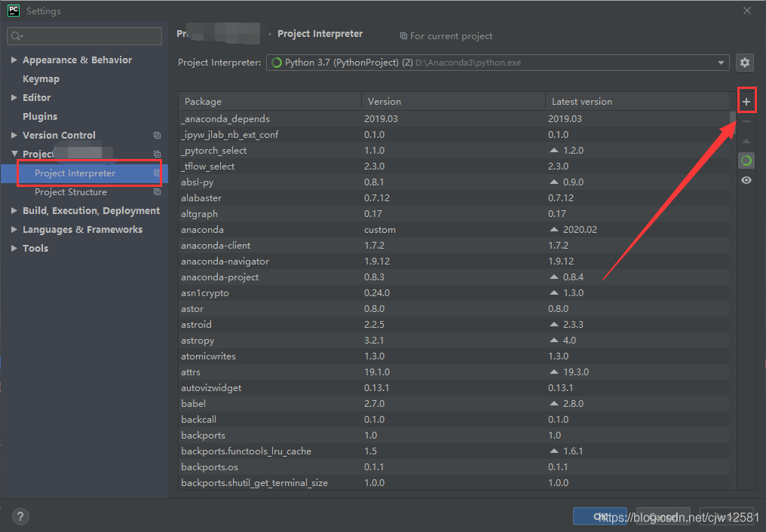Click the upgrade arrow for _pytorch_select
The width and height of the screenshot is (766, 532).
click(x=554, y=150)
